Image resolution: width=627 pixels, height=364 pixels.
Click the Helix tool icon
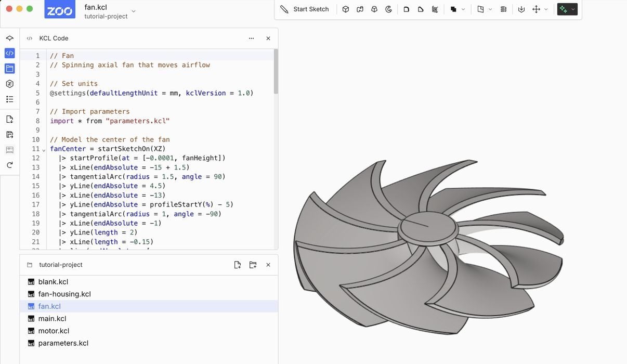coord(503,9)
